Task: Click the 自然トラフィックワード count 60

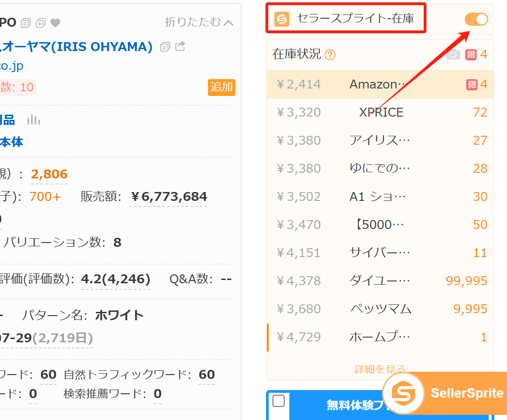Action: point(206,375)
